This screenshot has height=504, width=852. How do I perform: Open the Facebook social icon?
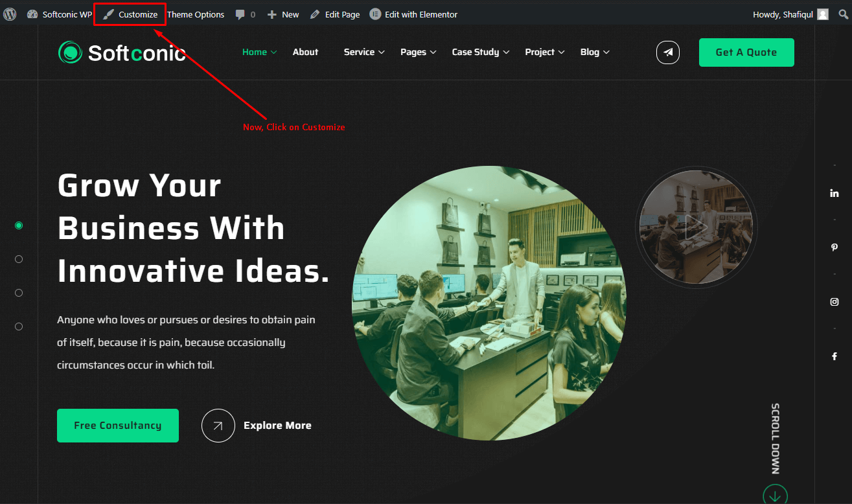click(x=834, y=356)
